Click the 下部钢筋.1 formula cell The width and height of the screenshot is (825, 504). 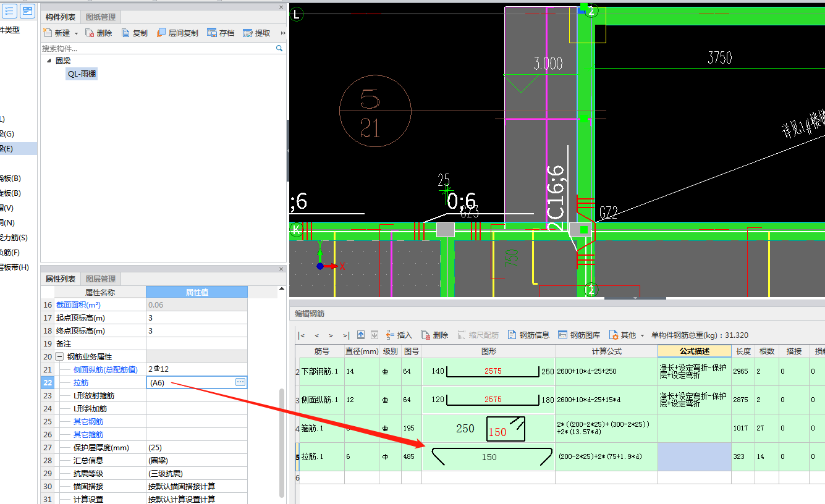point(606,372)
